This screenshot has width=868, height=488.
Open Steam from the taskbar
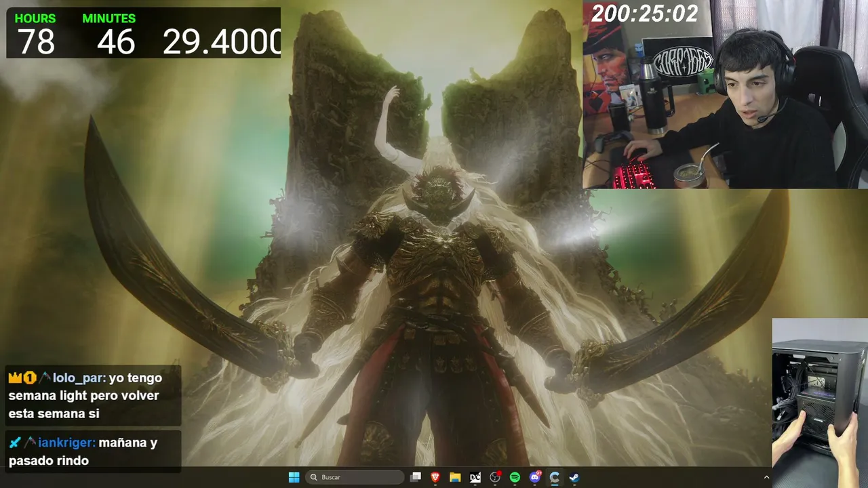click(574, 477)
